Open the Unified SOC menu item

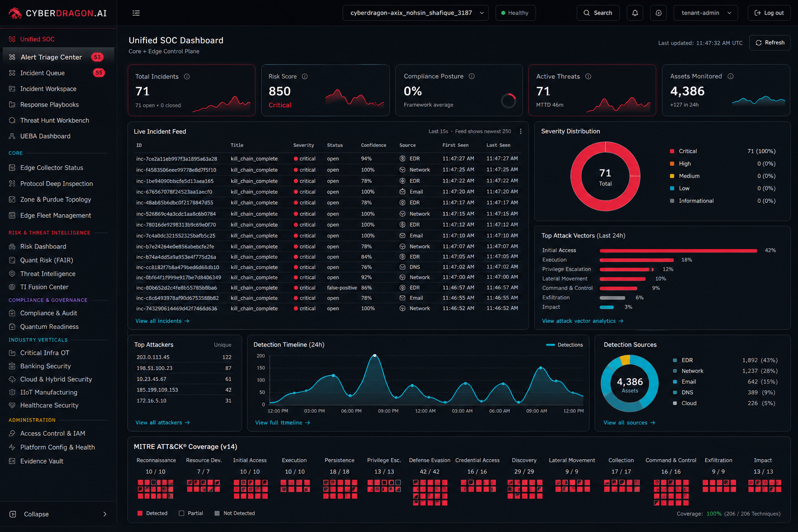pos(37,39)
